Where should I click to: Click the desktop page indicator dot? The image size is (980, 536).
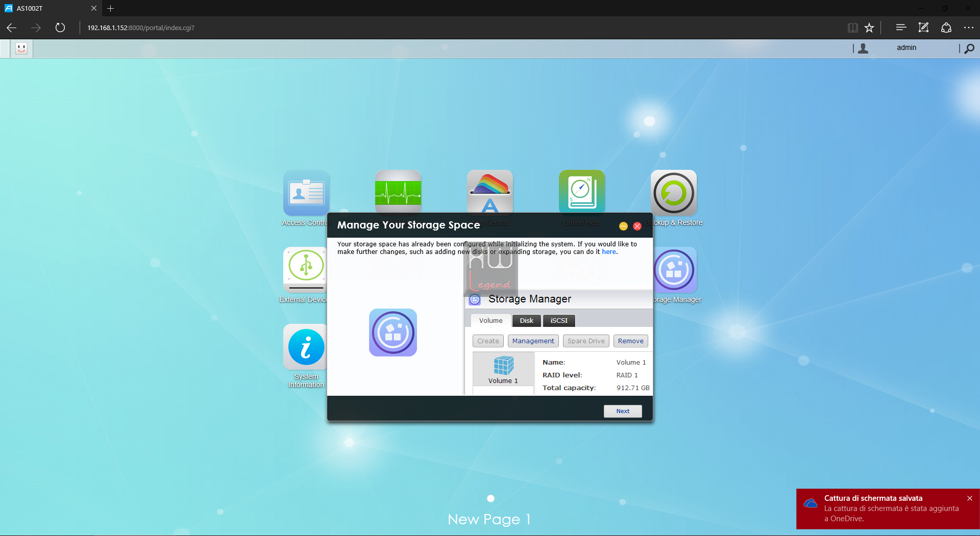(x=491, y=498)
